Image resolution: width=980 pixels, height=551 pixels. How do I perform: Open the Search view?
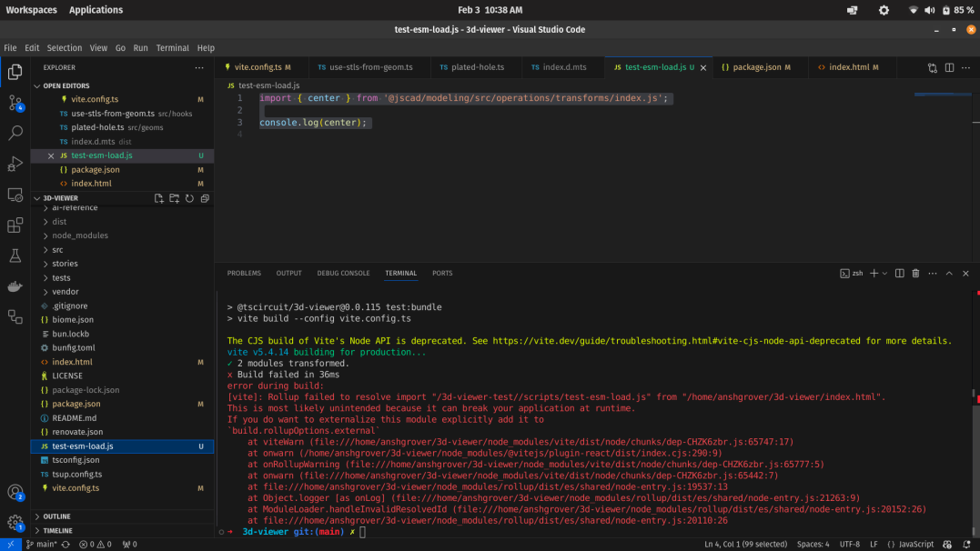15,133
